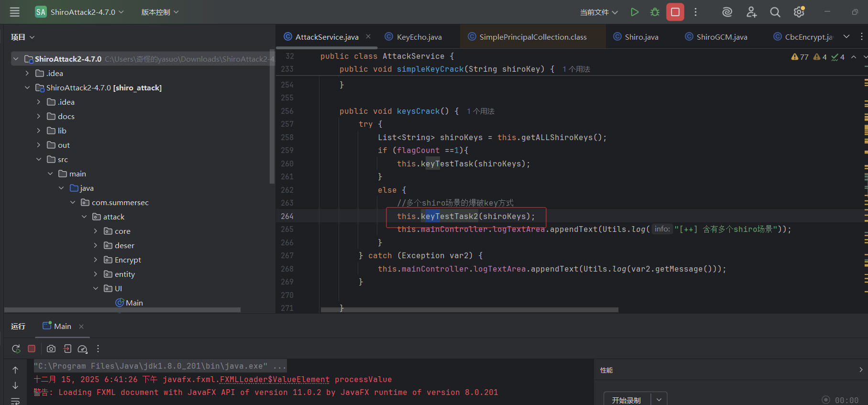Start debugging with the bug icon
The image size is (868, 405).
click(x=655, y=12)
